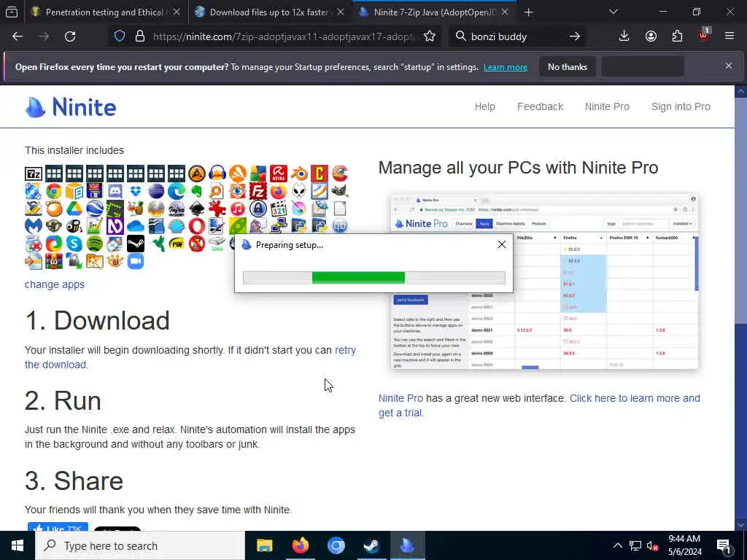Close the startup notification bar
Viewport: 747px width, 560px height.
click(729, 66)
